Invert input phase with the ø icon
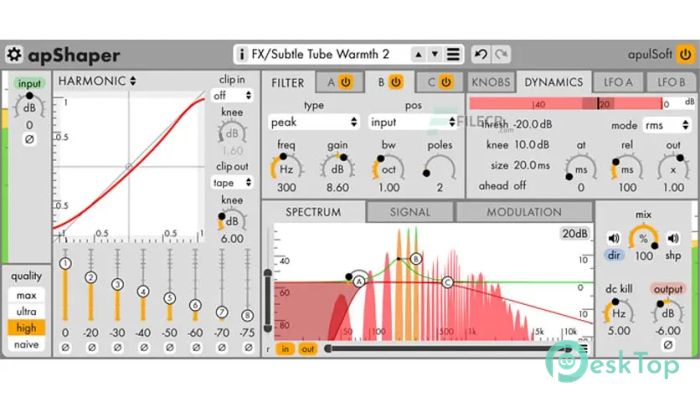The width and height of the screenshot is (700, 400). point(29,139)
